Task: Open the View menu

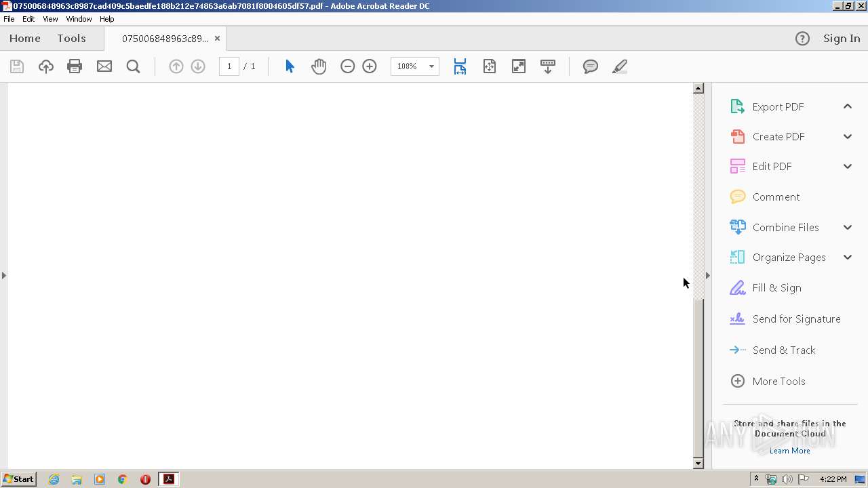Action: click(50, 19)
